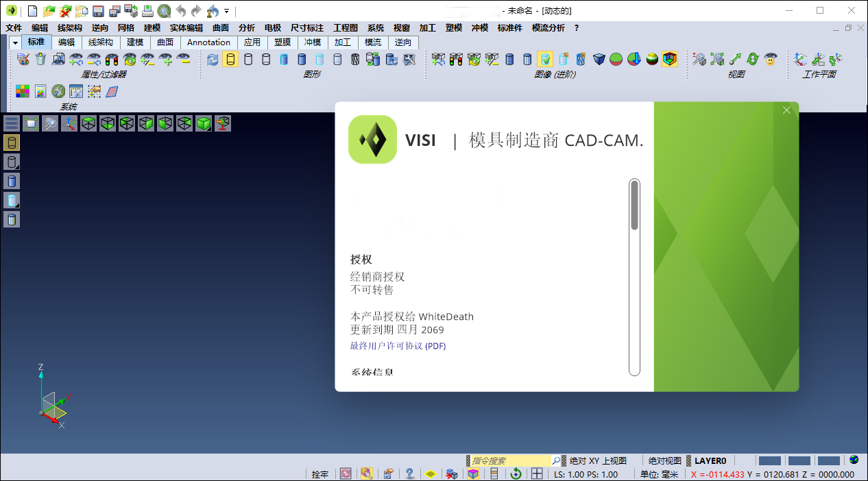Click the first workplane axis icon
The height and width of the screenshot is (481, 868).
799,59
